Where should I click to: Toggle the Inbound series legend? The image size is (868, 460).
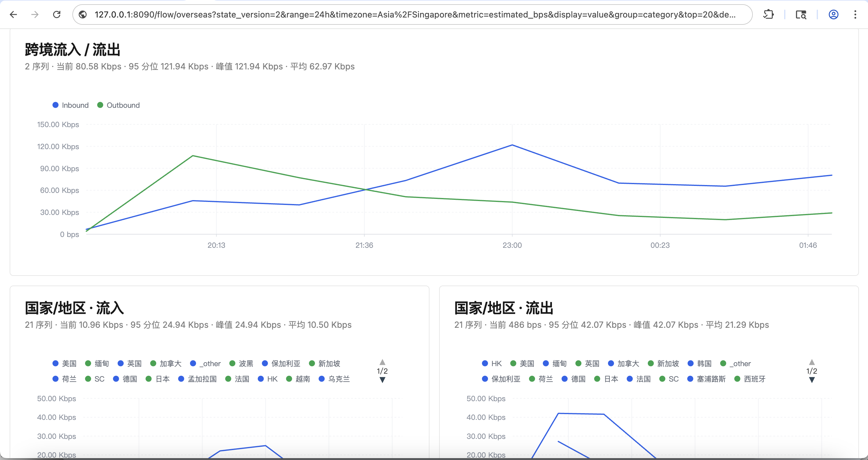click(x=71, y=105)
